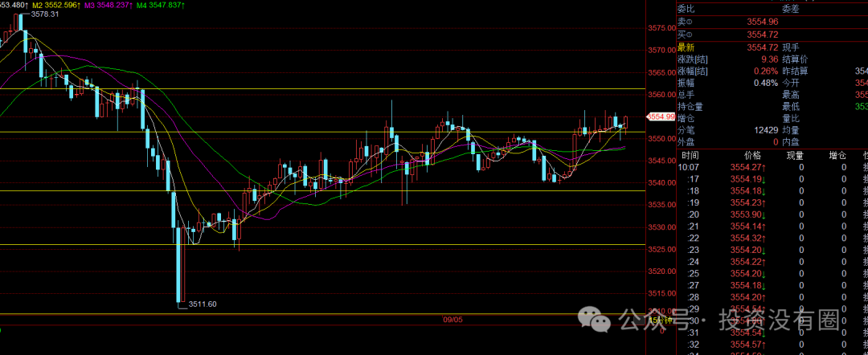
Task: Click the 委比 label in quote panel
Action: (x=686, y=9)
